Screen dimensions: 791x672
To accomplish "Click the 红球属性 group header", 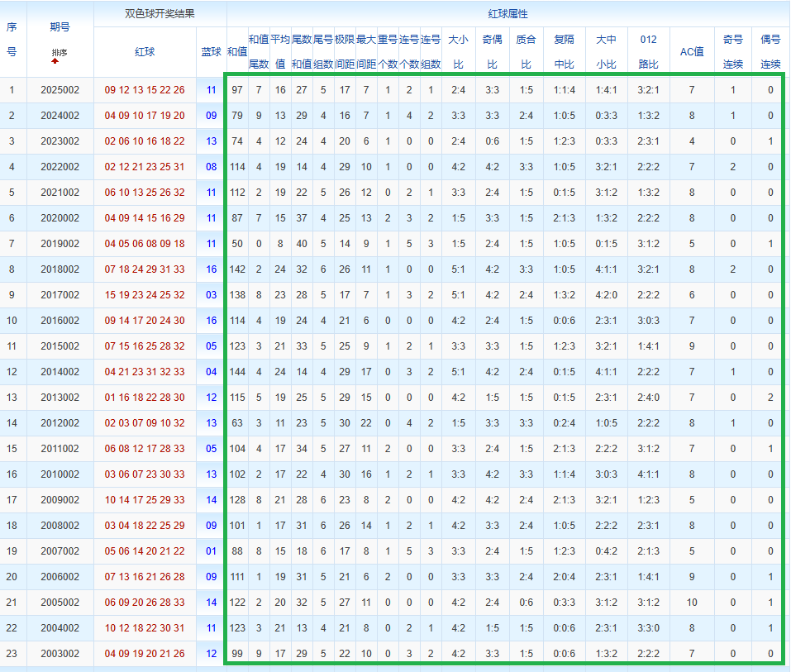I will (x=507, y=14).
